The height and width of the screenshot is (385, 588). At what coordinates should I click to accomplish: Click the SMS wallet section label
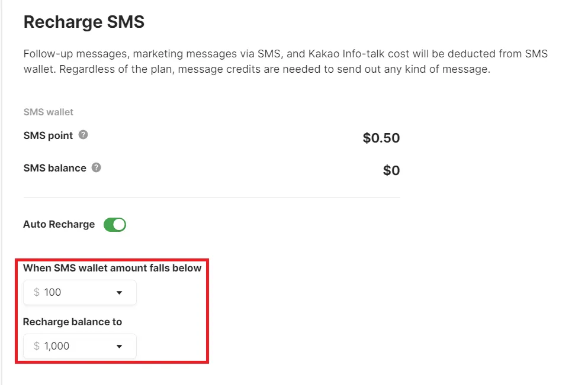tap(49, 112)
